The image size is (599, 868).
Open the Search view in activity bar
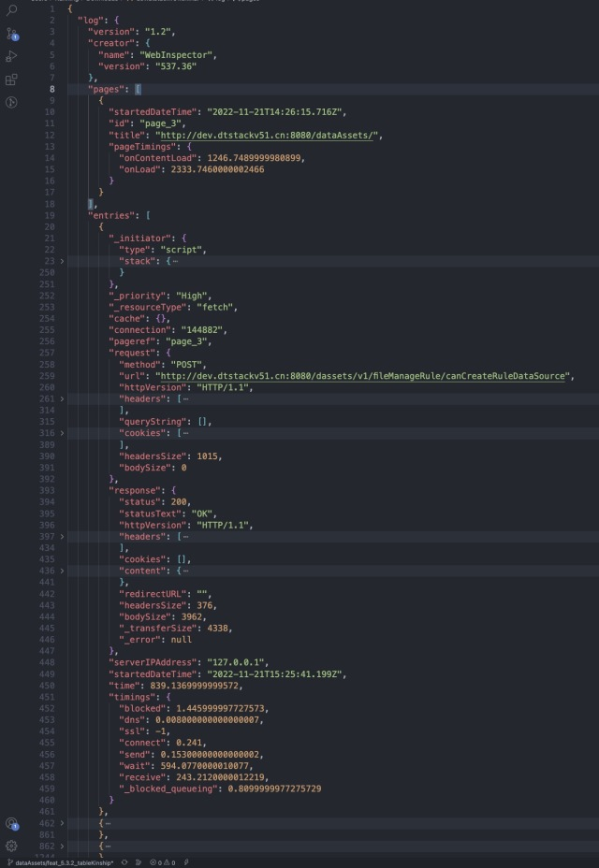pos(11,10)
